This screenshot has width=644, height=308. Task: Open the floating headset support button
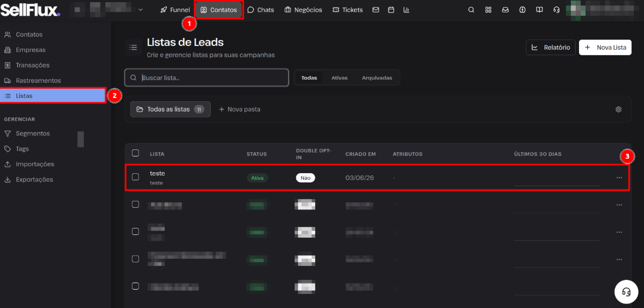pyautogui.click(x=626, y=292)
